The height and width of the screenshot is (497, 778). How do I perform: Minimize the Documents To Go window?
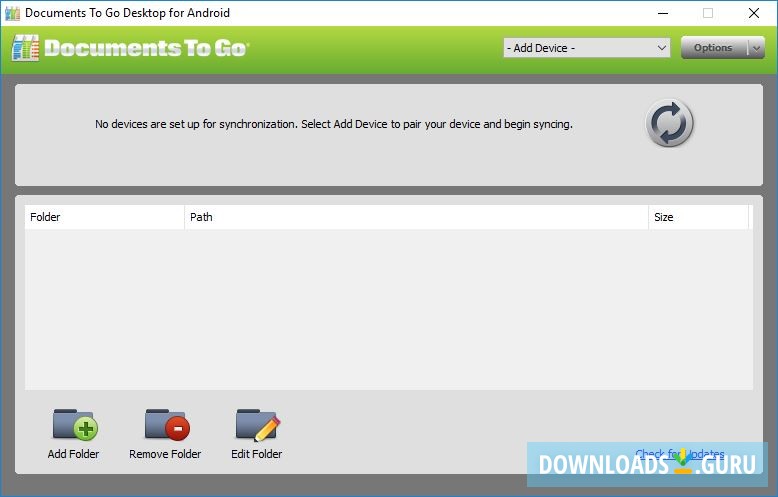(662, 13)
